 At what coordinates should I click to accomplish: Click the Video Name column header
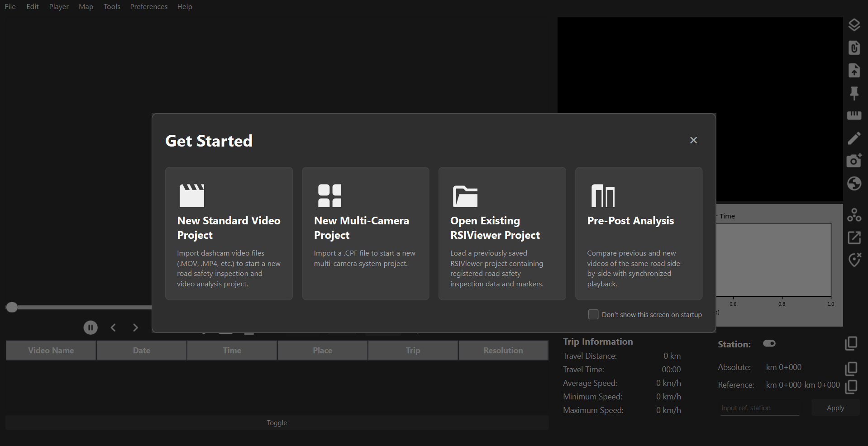coord(51,350)
